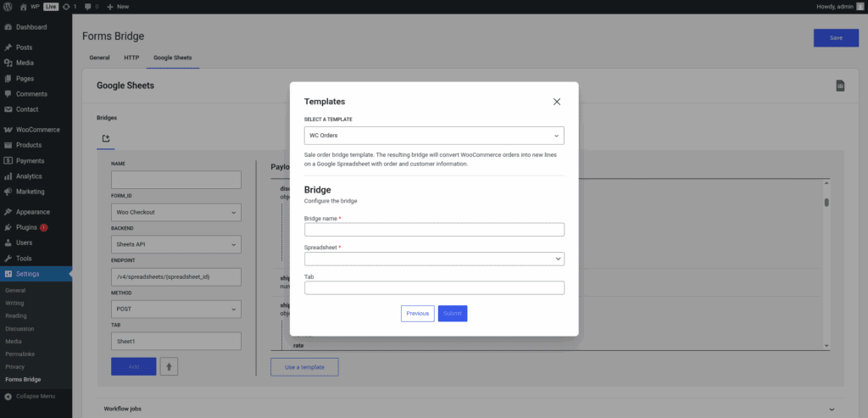Click the Previous button in the dialog
The height and width of the screenshot is (418, 868).
pyautogui.click(x=417, y=314)
